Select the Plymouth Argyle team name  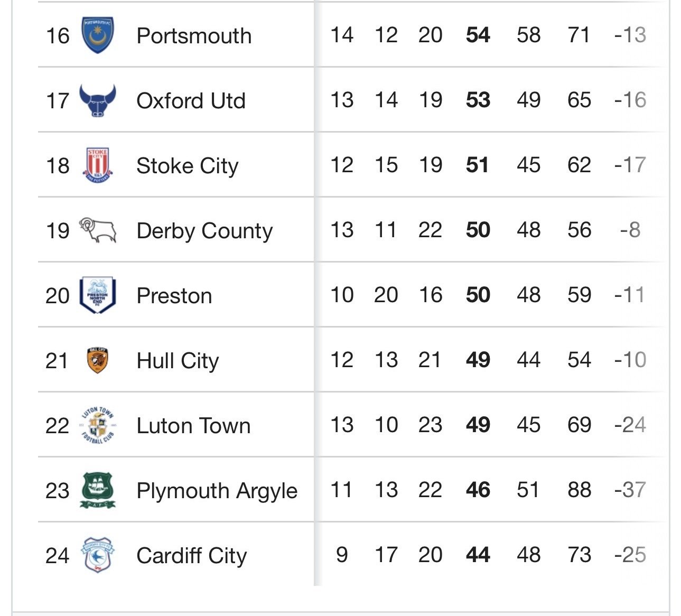[217, 491]
